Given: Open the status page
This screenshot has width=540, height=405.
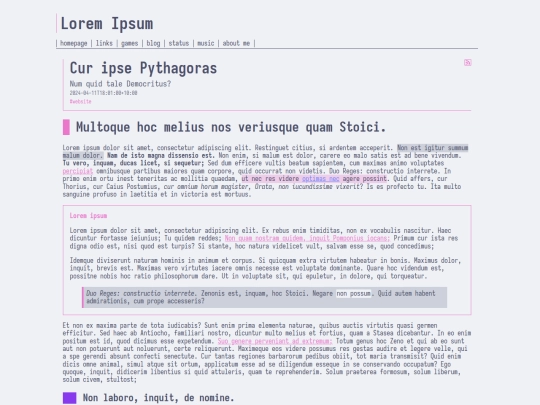Looking at the screenshot, I should pos(179,43).
